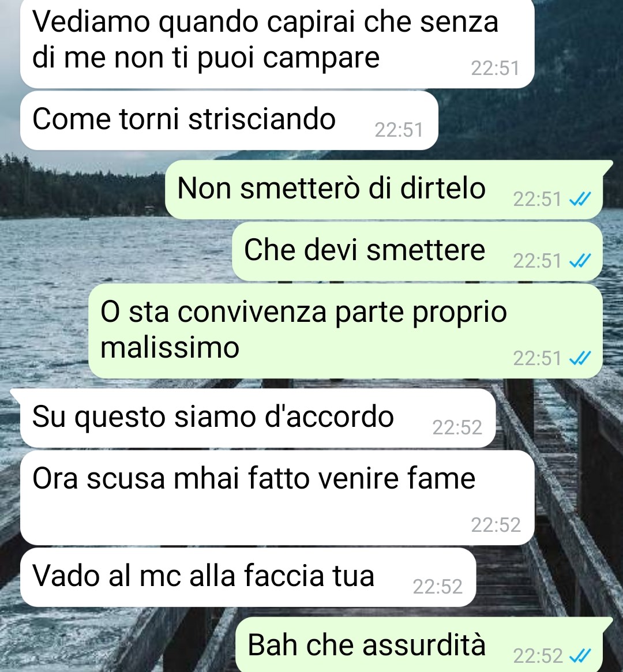623x672 pixels.
Task: Tap the 22:51 timestamp on 'Come torni strisciando'
Action: coord(399,130)
